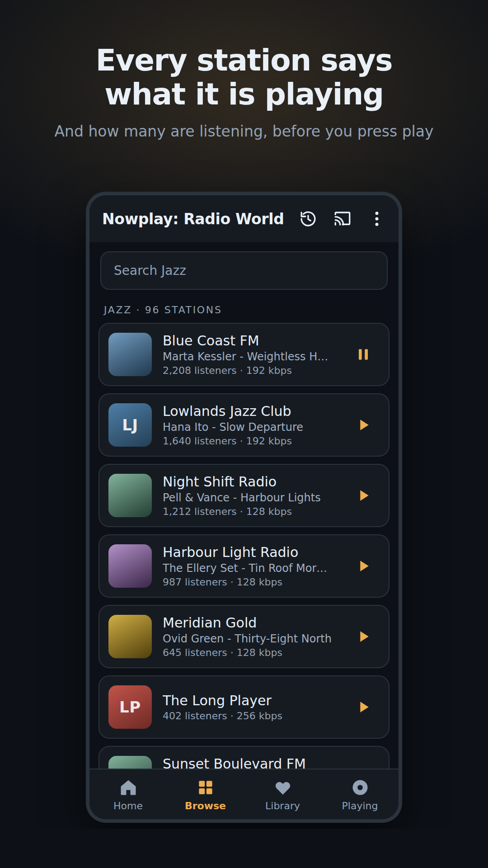Click The Ellery Set - Tin Roof text
Screen dimensions: 488x868
tap(244, 568)
